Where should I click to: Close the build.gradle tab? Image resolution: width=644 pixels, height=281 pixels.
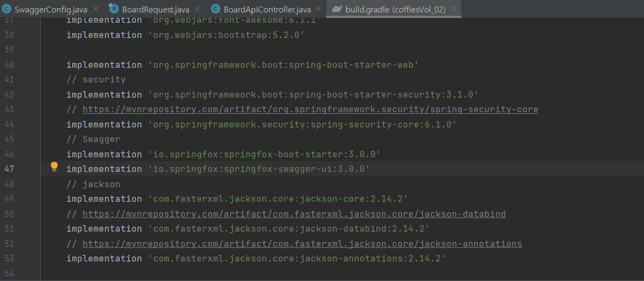(453, 9)
